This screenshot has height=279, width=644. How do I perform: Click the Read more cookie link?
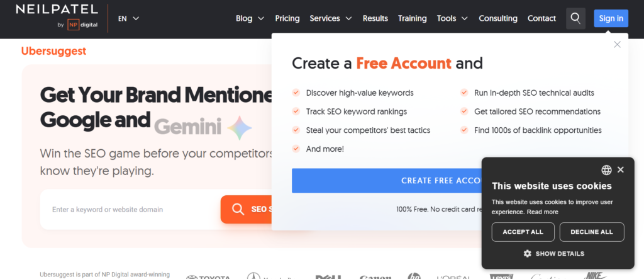click(x=543, y=212)
